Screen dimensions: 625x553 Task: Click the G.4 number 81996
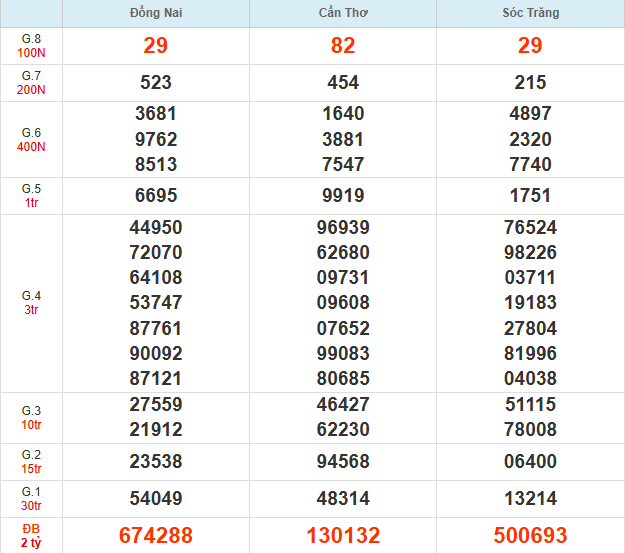click(531, 354)
